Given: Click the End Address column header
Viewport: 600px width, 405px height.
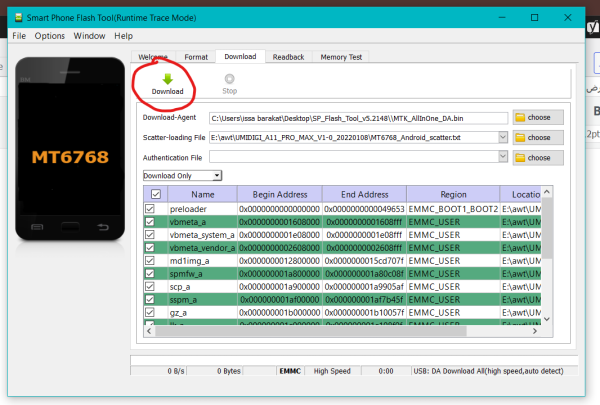Looking at the screenshot, I should click(364, 194).
